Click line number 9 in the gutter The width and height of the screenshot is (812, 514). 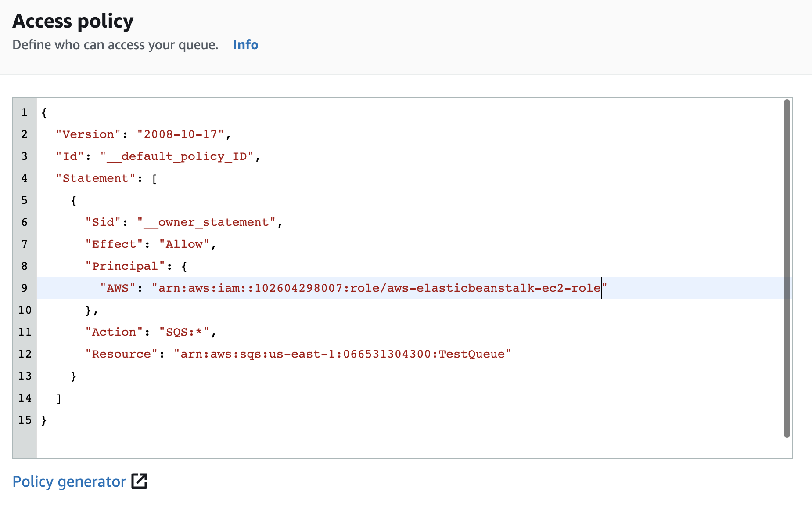tap(25, 288)
